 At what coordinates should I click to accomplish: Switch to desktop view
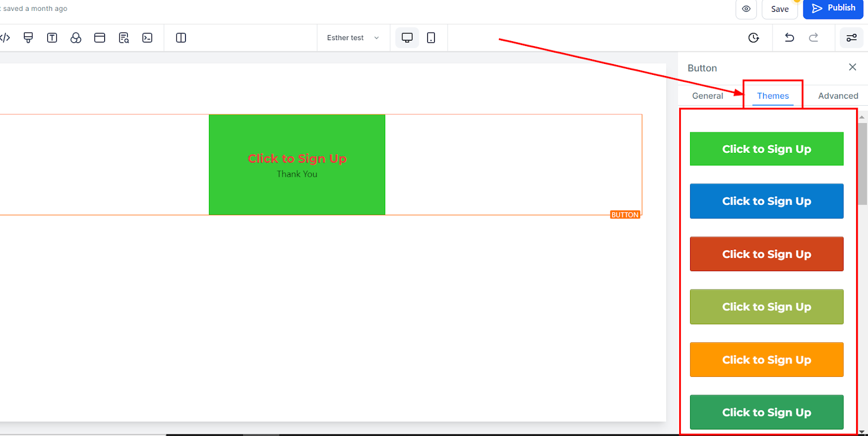407,37
